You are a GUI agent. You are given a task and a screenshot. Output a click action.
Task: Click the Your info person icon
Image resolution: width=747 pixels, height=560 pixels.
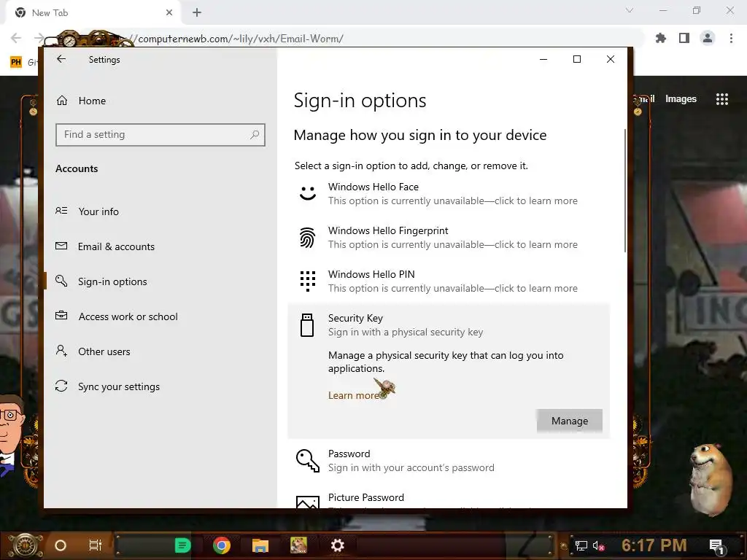point(61,211)
